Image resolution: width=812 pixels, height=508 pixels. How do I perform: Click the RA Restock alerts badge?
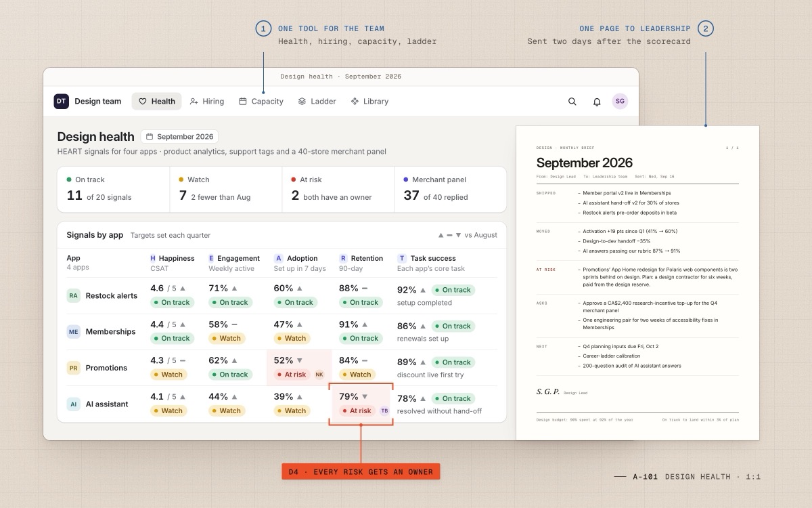tap(73, 295)
